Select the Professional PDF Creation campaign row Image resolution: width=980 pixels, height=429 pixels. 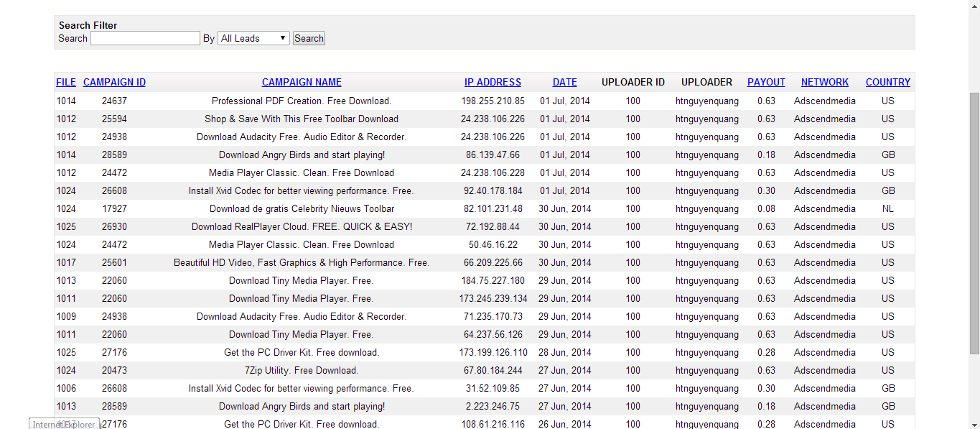[302, 101]
